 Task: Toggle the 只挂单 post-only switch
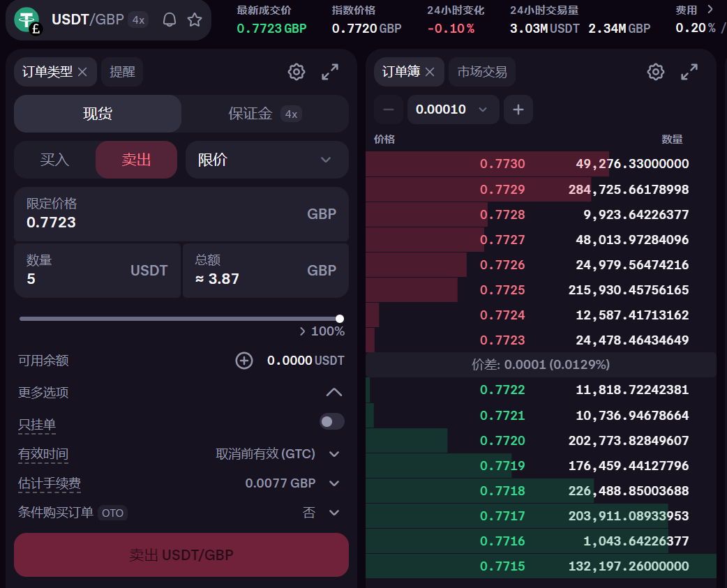pyautogui.click(x=331, y=421)
